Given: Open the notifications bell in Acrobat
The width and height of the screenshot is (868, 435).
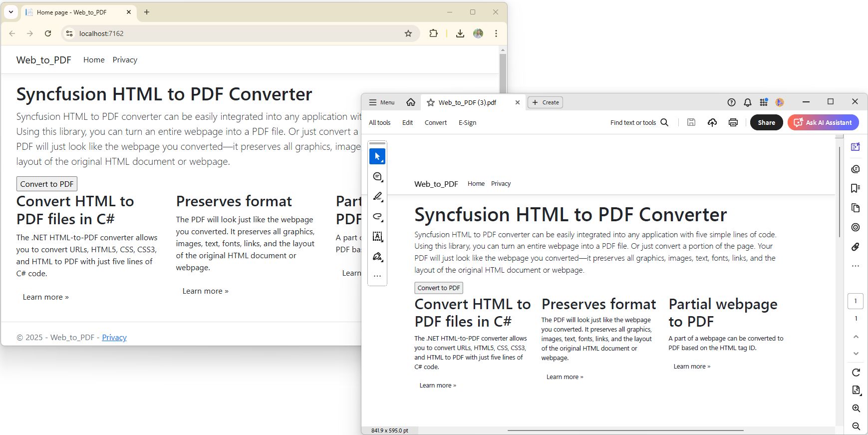Looking at the screenshot, I should tap(747, 102).
